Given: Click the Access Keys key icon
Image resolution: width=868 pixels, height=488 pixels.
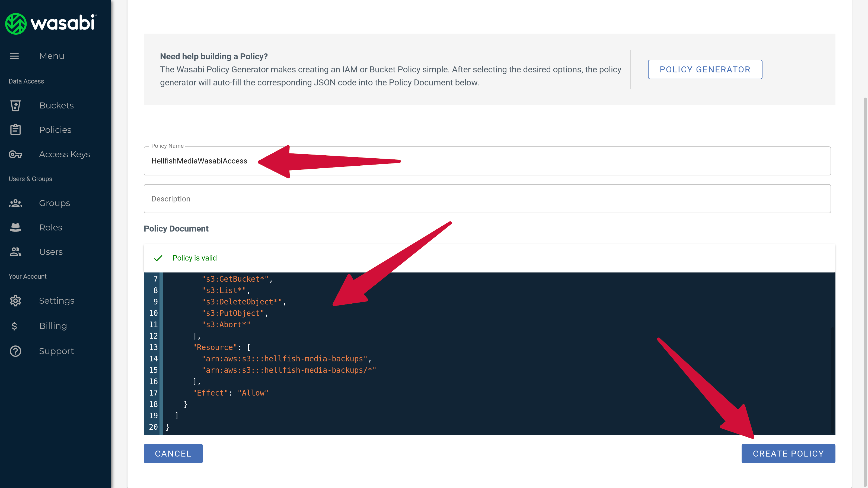Looking at the screenshot, I should [x=15, y=154].
